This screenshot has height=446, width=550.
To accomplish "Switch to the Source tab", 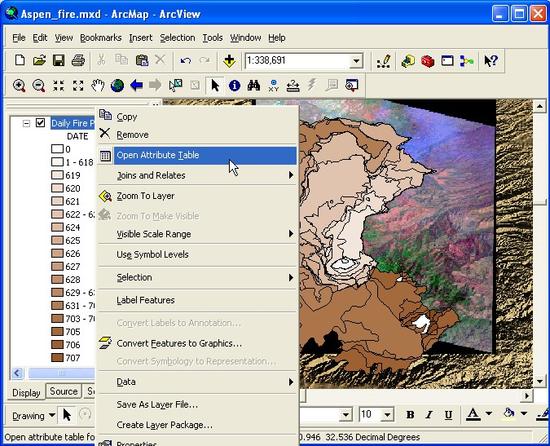I will click(x=63, y=391).
